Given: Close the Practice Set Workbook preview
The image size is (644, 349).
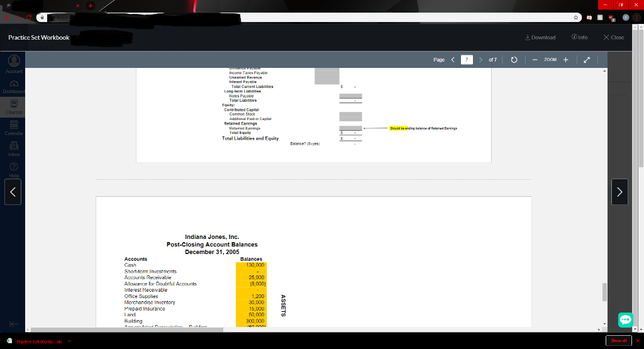Looking at the screenshot, I should pyautogui.click(x=614, y=37).
